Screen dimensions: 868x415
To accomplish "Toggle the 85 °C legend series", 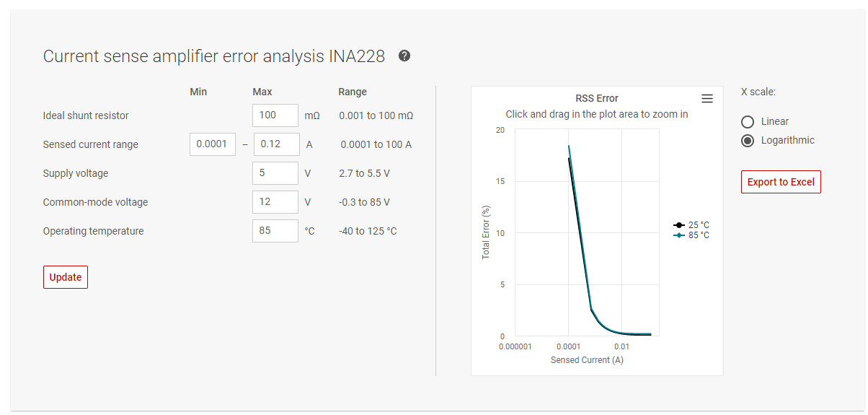I will (691, 235).
